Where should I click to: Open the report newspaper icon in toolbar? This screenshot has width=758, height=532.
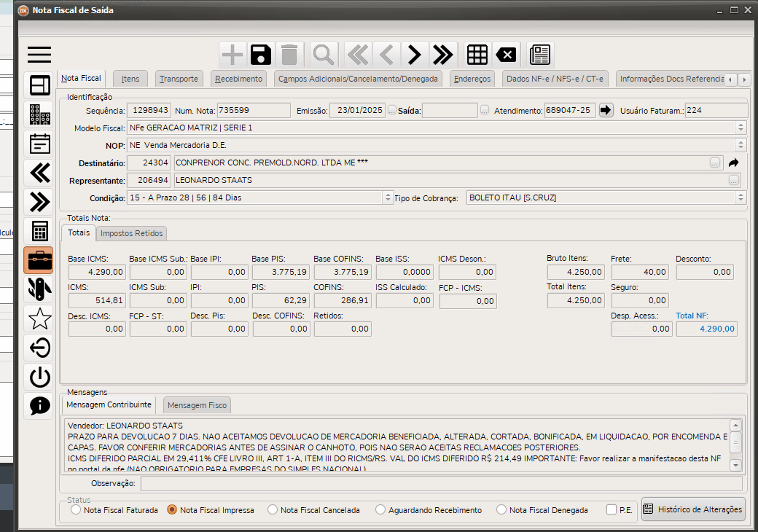coord(540,55)
